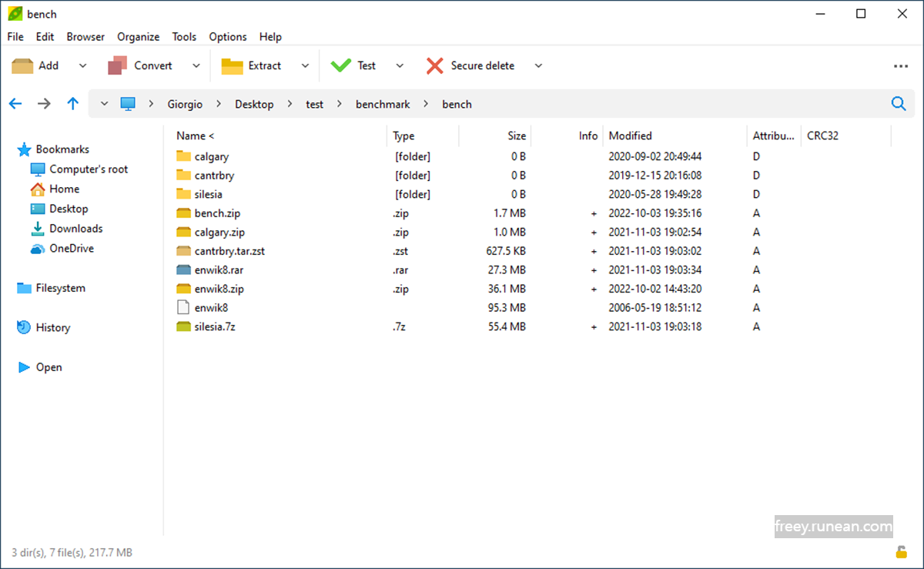
Task: Click the calgary folder icon
Action: coord(183,156)
